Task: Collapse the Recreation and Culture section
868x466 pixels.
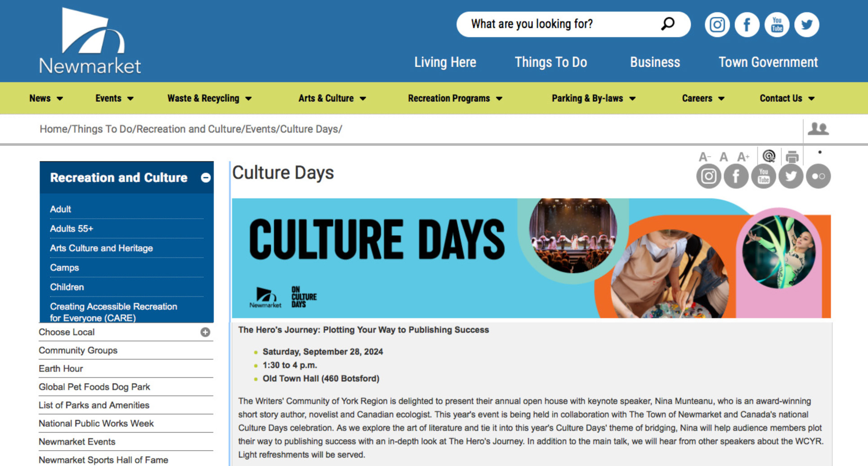Action: click(206, 178)
